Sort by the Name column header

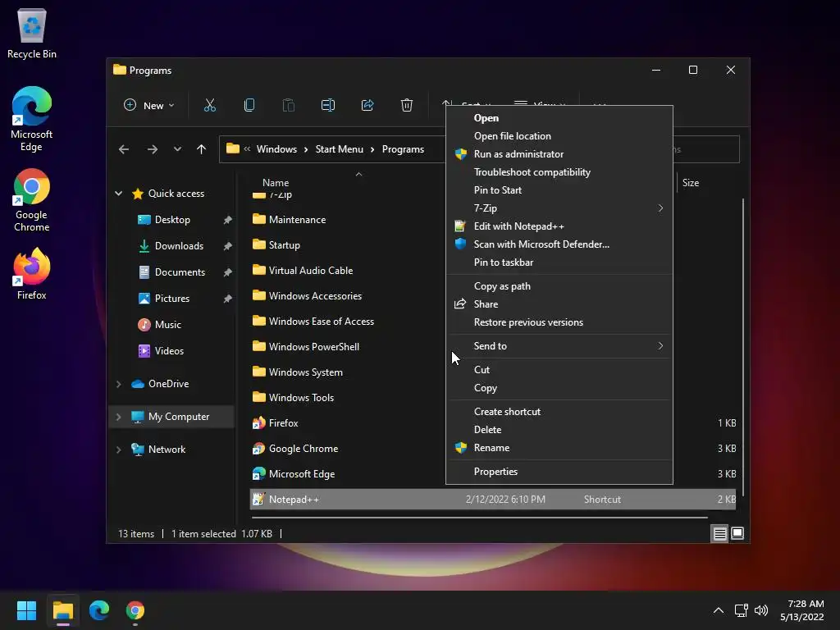pyautogui.click(x=276, y=183)
